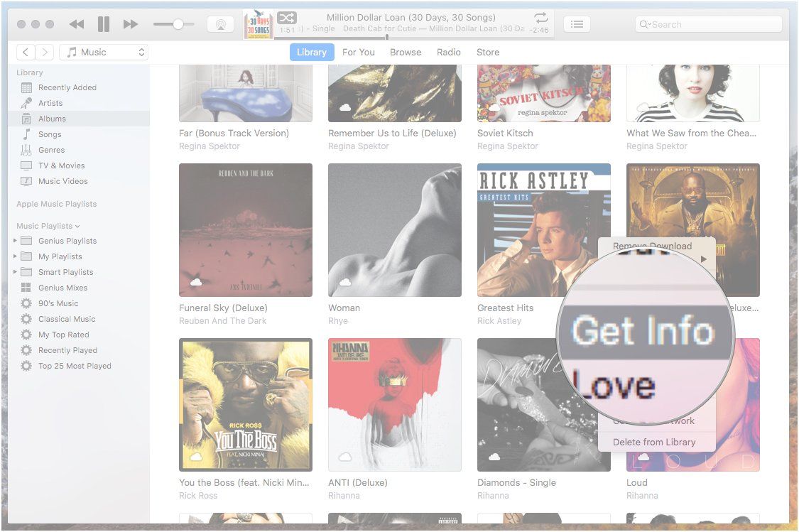Click the search magnifier icon
The width and height of the screenshot is (799, 532).
(x=643, y=23)
